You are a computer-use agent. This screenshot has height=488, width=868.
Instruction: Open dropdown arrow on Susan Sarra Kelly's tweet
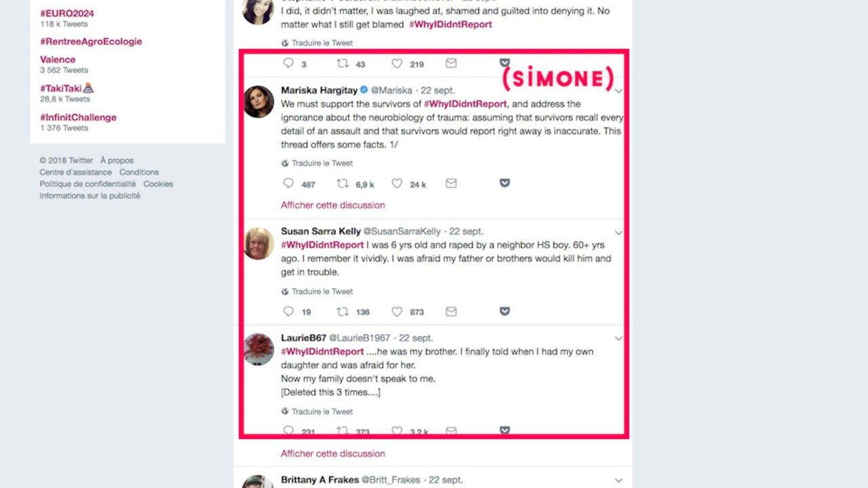coord(618,232)
